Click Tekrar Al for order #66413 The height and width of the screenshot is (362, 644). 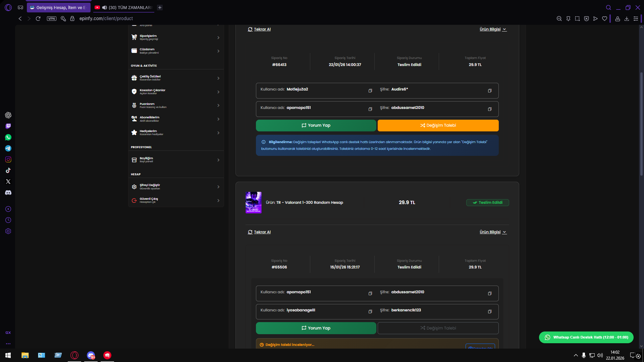[259, 29]
